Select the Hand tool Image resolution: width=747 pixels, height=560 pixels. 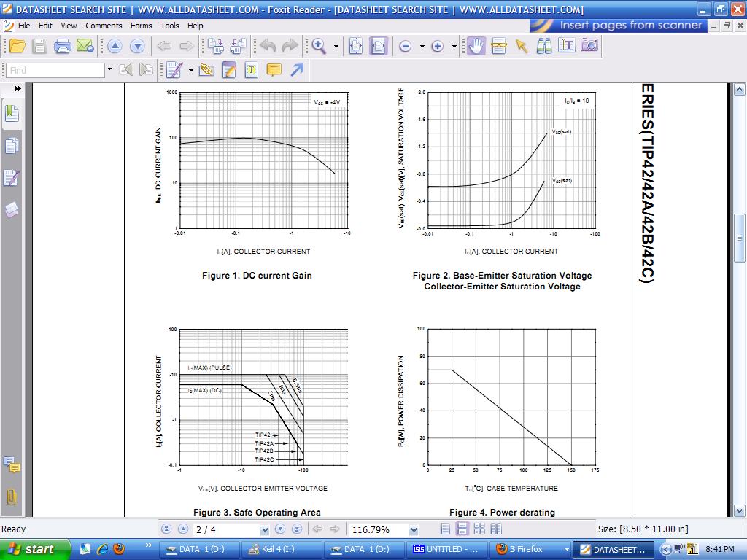[476, 46]
